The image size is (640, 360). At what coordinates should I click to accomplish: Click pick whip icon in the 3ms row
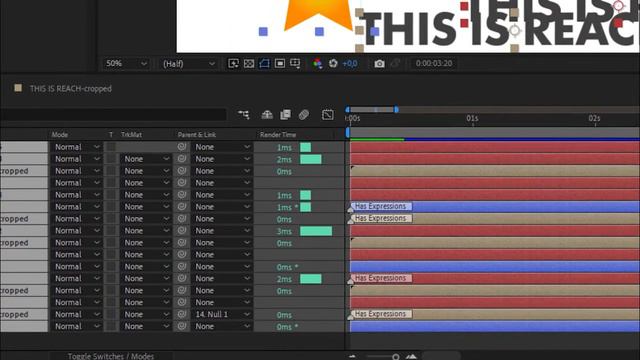(182, 231)
